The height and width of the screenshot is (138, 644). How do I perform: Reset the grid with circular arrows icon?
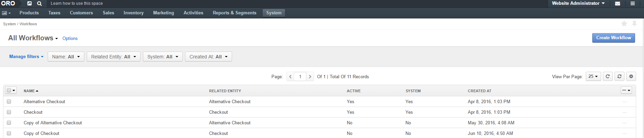point(619,77)
